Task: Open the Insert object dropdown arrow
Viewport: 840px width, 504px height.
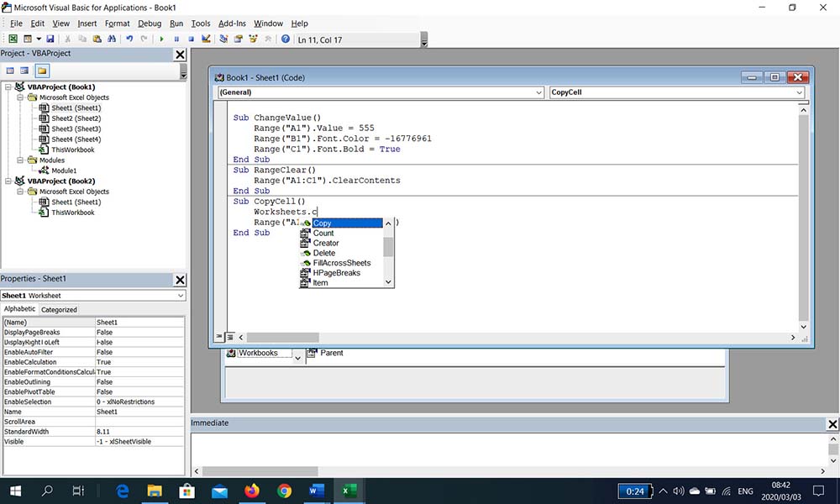Action: [39, 39]
